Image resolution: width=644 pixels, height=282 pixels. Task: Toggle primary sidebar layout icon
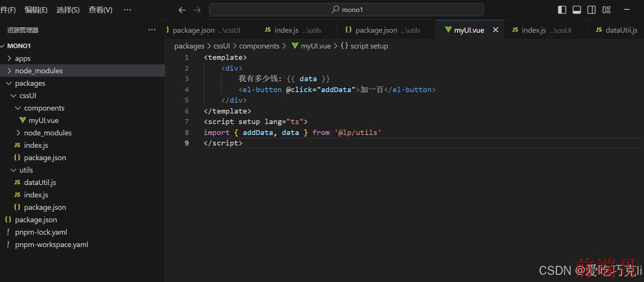tap(562, 10)
